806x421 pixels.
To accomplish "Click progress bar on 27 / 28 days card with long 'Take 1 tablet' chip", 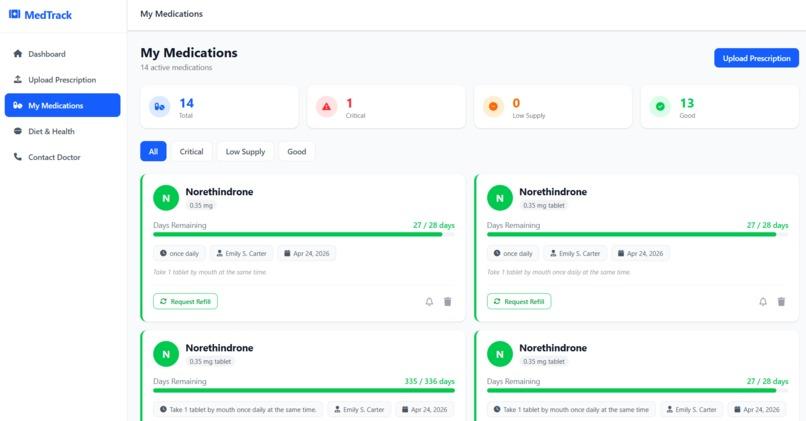I will 637,391.
